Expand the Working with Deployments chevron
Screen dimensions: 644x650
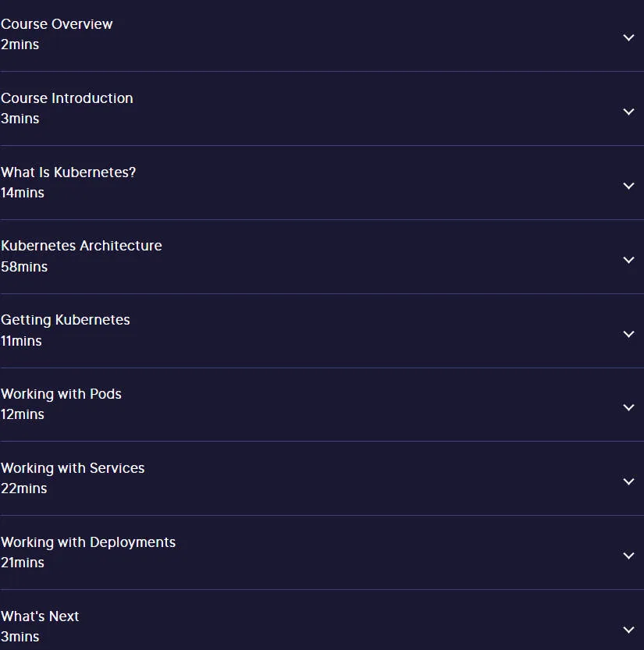point(628,556)
